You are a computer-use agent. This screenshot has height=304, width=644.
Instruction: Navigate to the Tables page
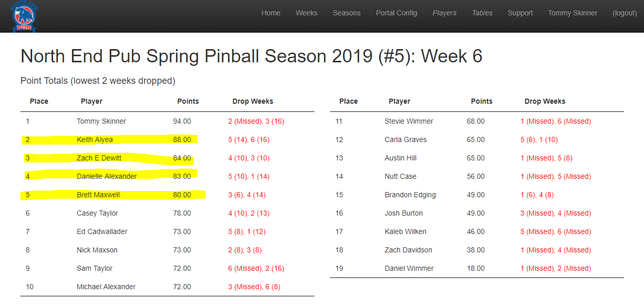482,13
